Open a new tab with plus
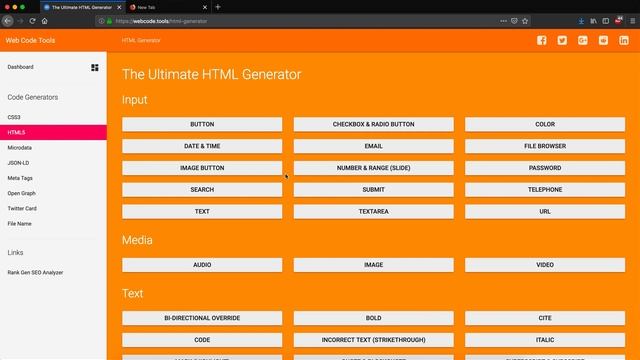This screenshot has height=360, width=640. coord(218,7)
